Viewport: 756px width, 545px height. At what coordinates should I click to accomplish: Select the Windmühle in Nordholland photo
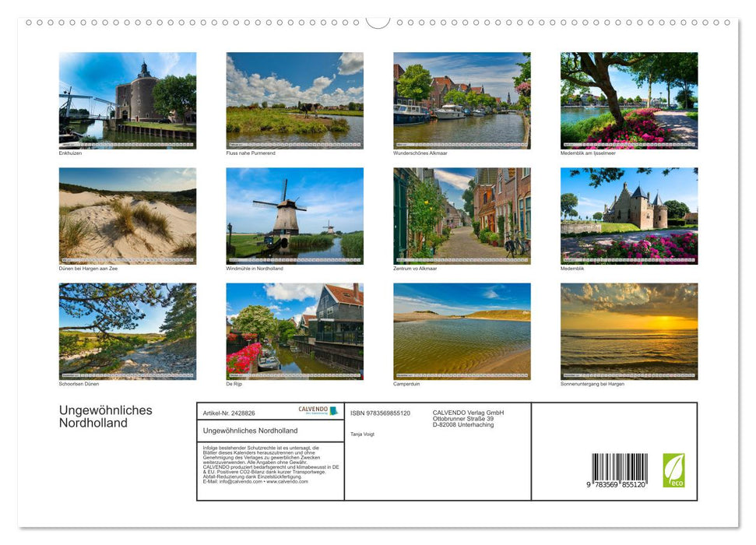(x=294, y=216)
